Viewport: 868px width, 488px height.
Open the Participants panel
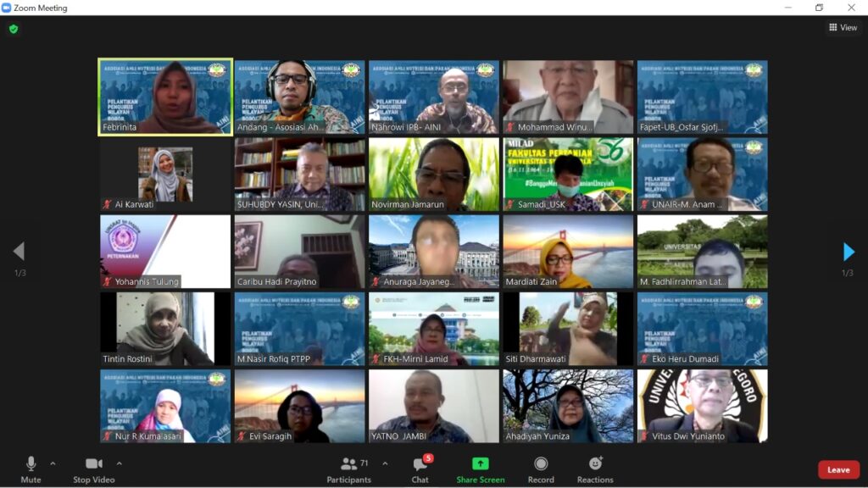pos(348,469)
